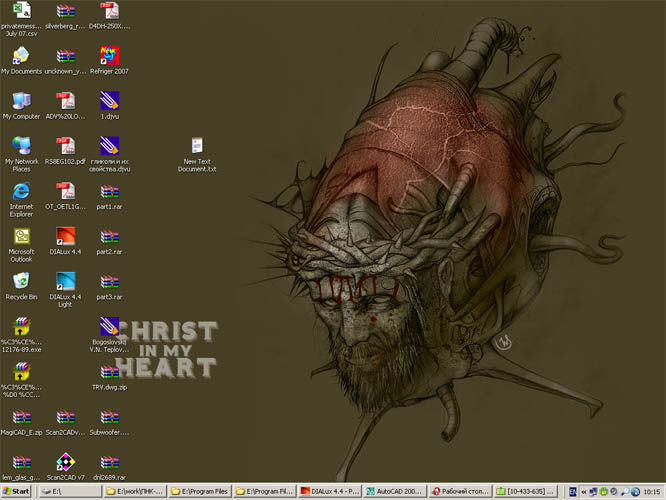
Task: Select the My Network Places icon
Action: (21, 146)
